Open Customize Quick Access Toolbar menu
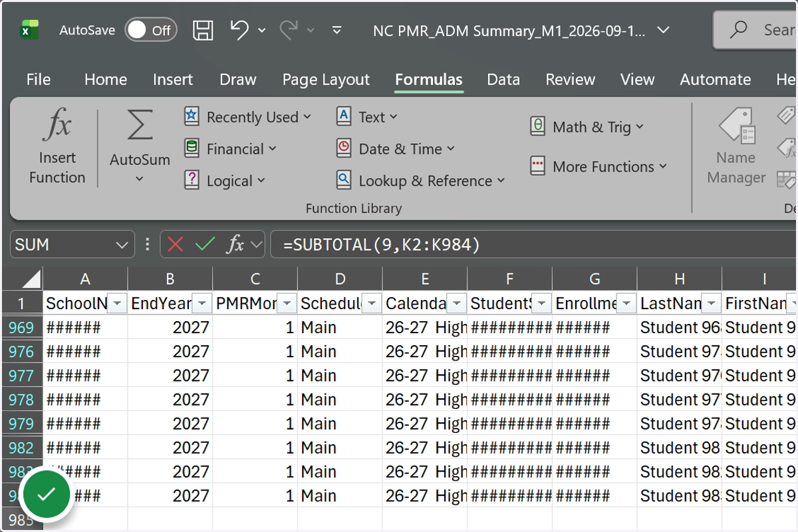This screenshot has height=532, width=798. (337, 30)
